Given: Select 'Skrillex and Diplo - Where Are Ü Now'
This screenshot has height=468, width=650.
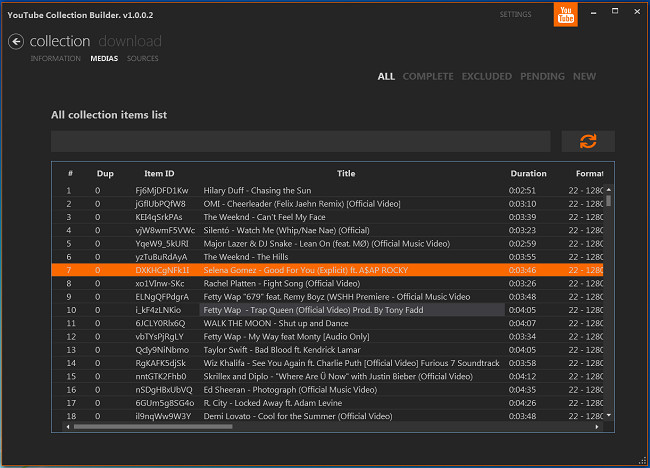Looking at the screenshot, I should tap(327, 376).
